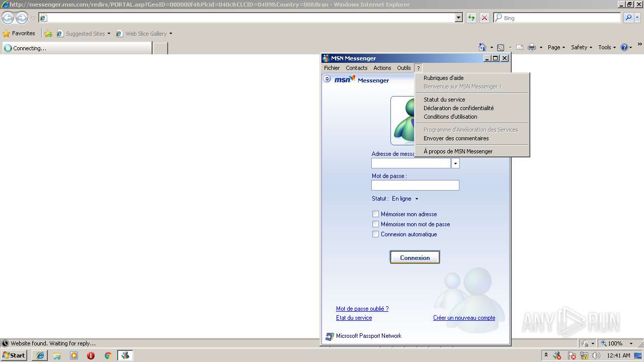Check Mémoriser mon mot de passe

click(375, 224)
